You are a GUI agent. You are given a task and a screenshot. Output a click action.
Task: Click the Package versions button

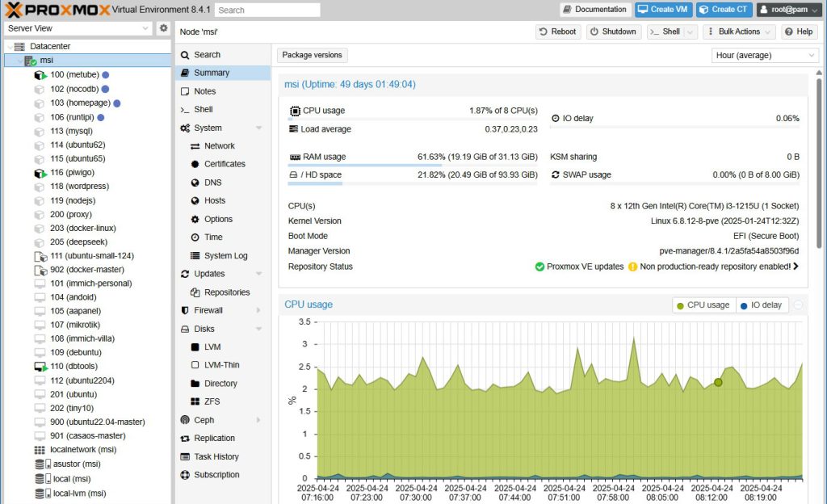[x=313, y=55]
